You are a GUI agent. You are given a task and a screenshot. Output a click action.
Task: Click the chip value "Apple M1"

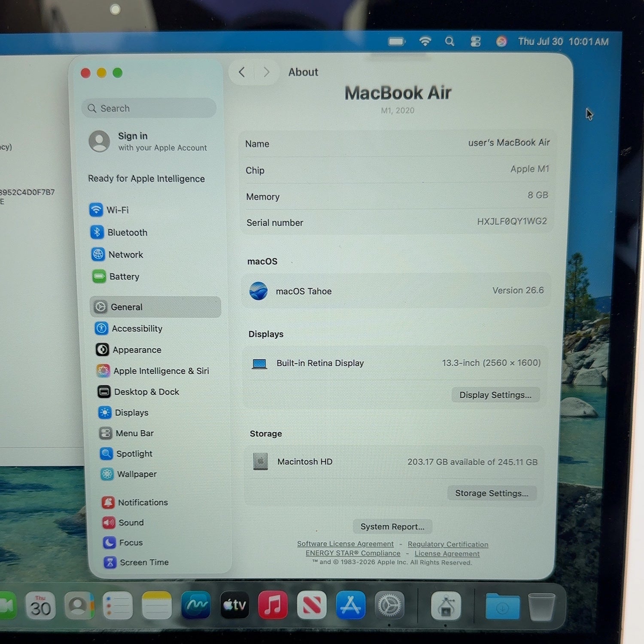pos(530,169)
